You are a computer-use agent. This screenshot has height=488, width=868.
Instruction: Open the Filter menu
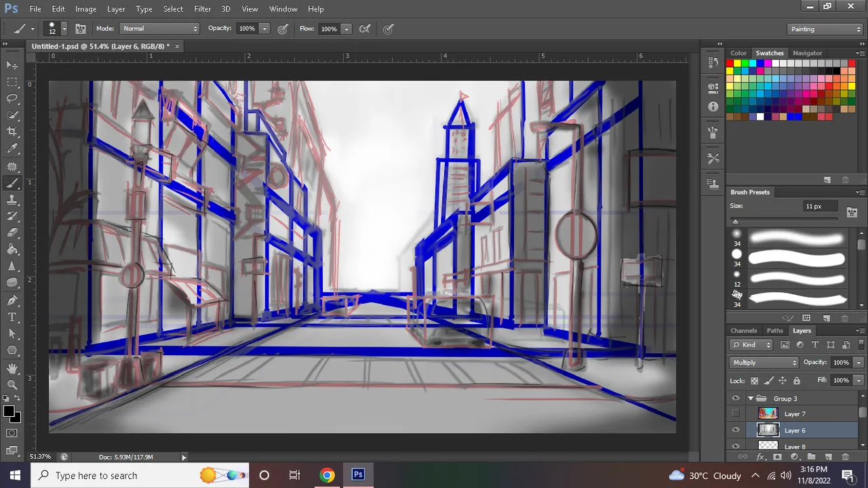coord(203,9)
